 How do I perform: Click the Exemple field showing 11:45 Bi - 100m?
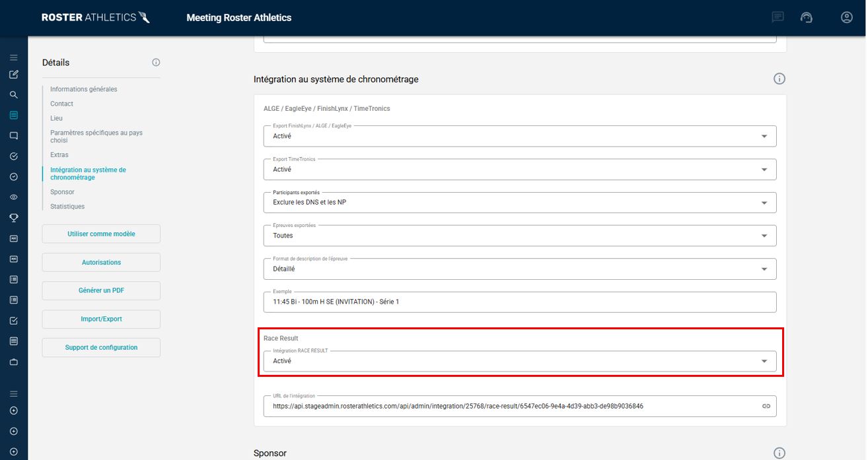point(520,302)
